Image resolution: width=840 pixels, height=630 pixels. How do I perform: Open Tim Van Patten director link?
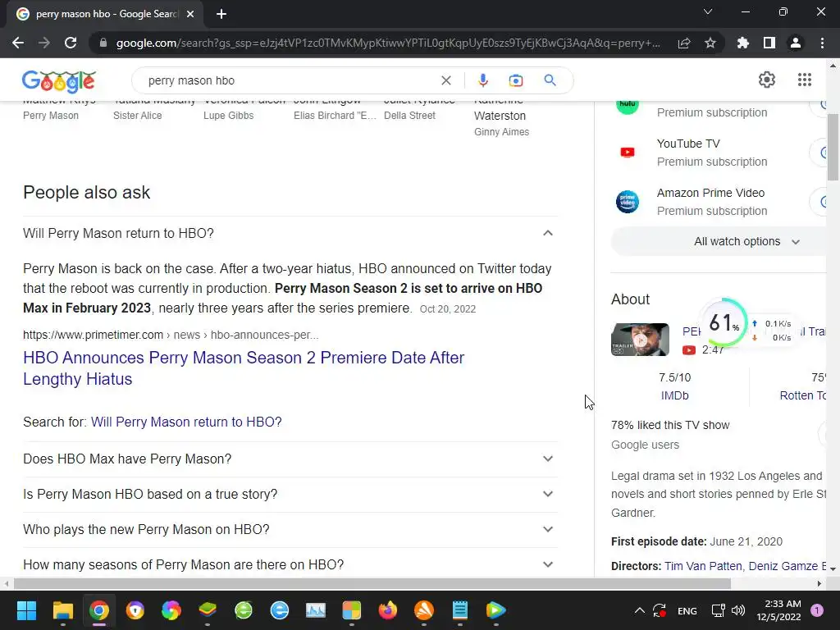(703, 566)
